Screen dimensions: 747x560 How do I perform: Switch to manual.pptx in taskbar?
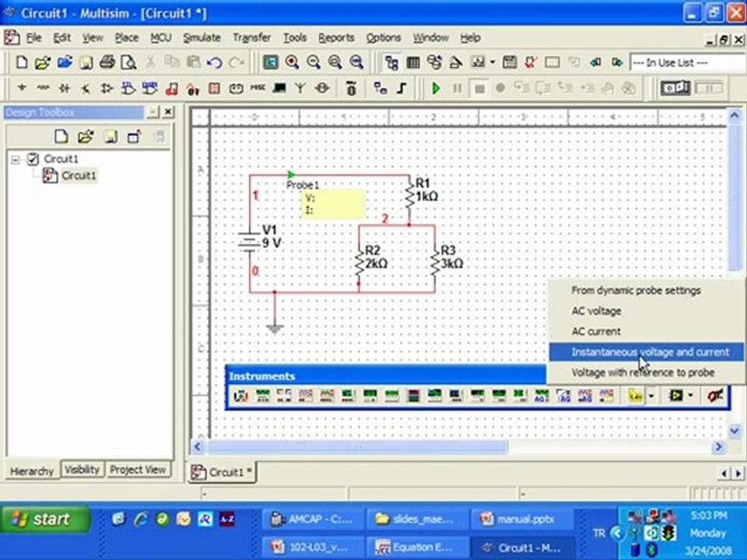point(521,519)
